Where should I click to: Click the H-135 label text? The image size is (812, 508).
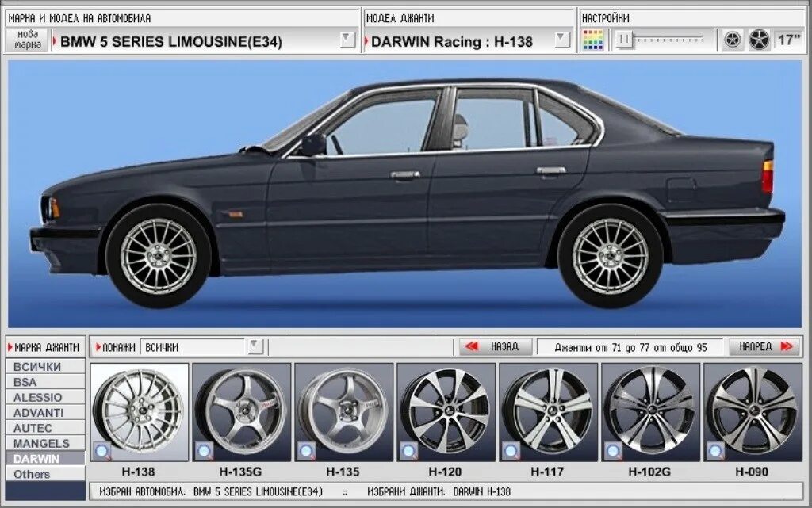coord(343,472)
